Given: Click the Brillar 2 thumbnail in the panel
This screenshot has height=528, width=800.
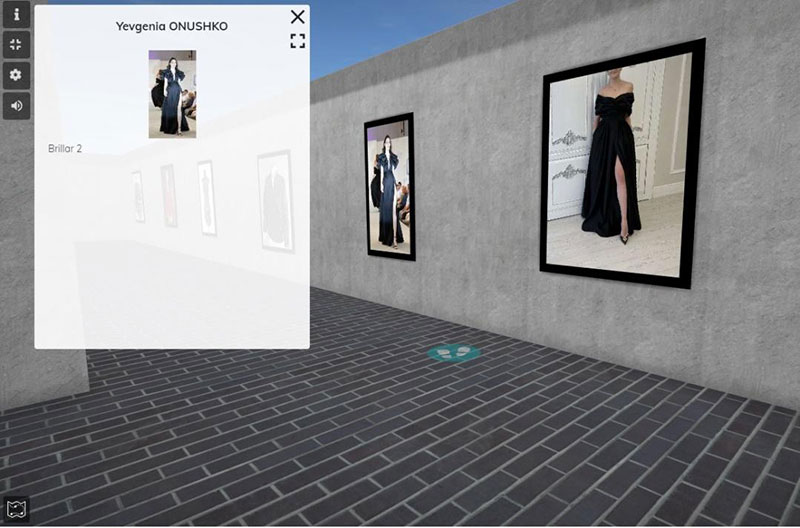Looking at the screenshot, I should tap(172, 94).
